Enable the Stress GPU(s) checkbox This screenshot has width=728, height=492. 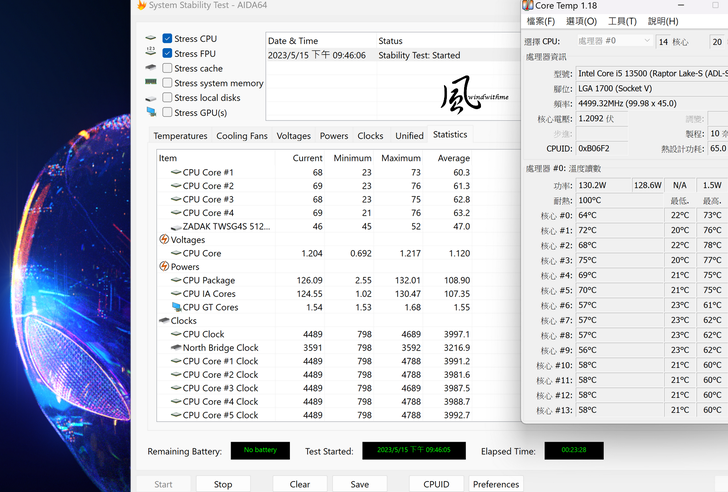(x=168, y=113)
